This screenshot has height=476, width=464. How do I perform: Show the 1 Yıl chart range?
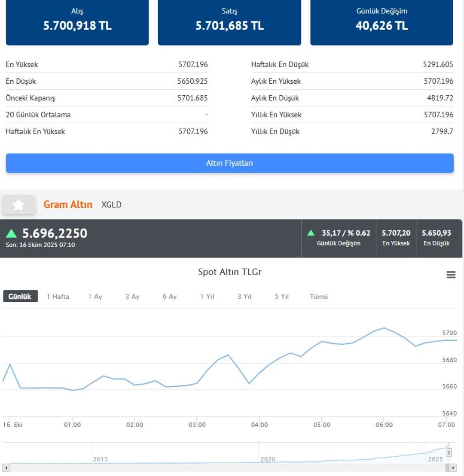pyautogui.click(x=207, y=296)
